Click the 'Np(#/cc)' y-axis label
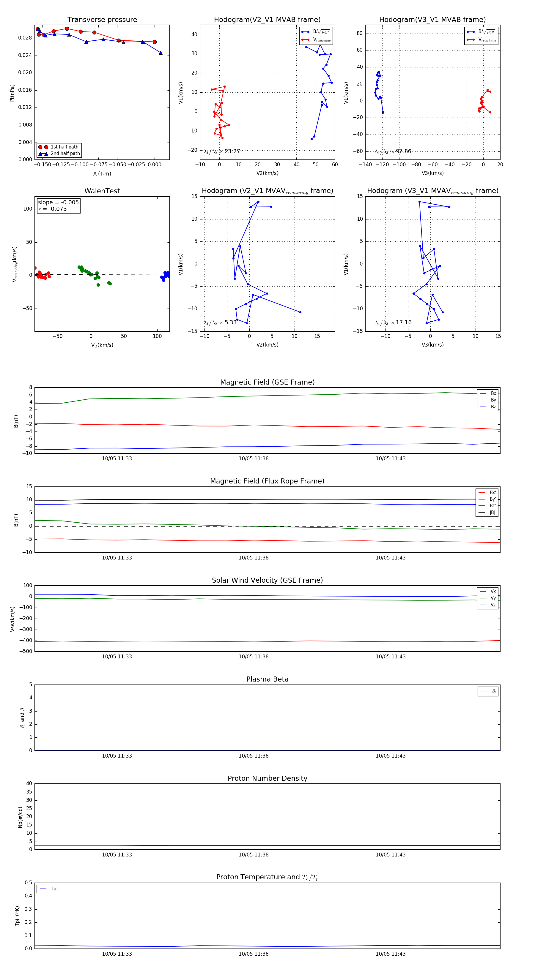This screenshot has height=980, width=535. [x=20, y=817]
